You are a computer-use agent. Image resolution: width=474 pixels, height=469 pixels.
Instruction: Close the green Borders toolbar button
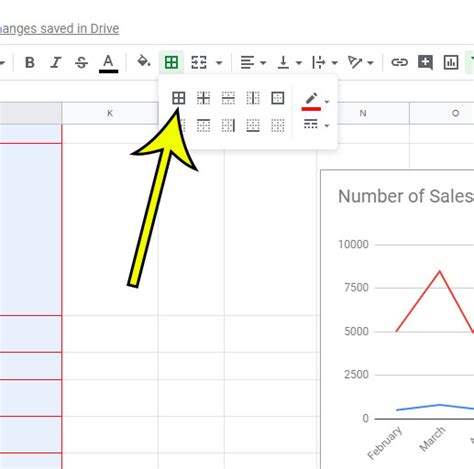[x=171, y=62]
